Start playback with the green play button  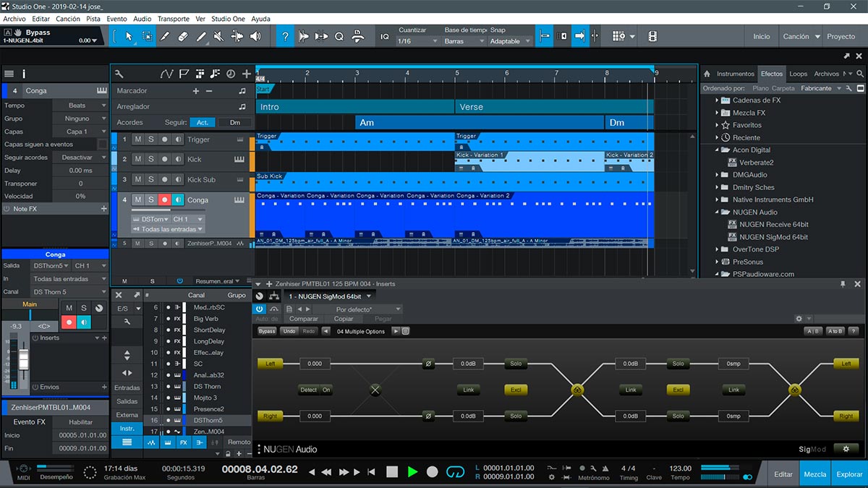pyautogui.click(x=412, y=472)
